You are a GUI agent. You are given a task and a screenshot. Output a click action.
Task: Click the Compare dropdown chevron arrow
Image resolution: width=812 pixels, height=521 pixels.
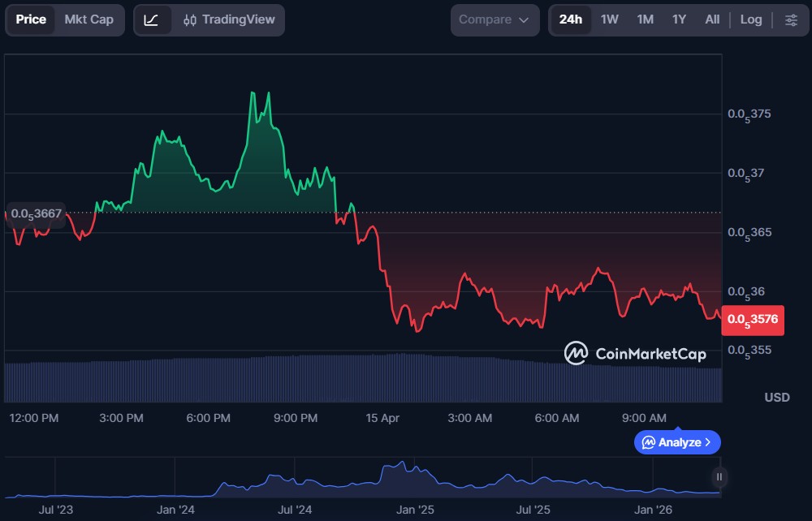point(524,19)
